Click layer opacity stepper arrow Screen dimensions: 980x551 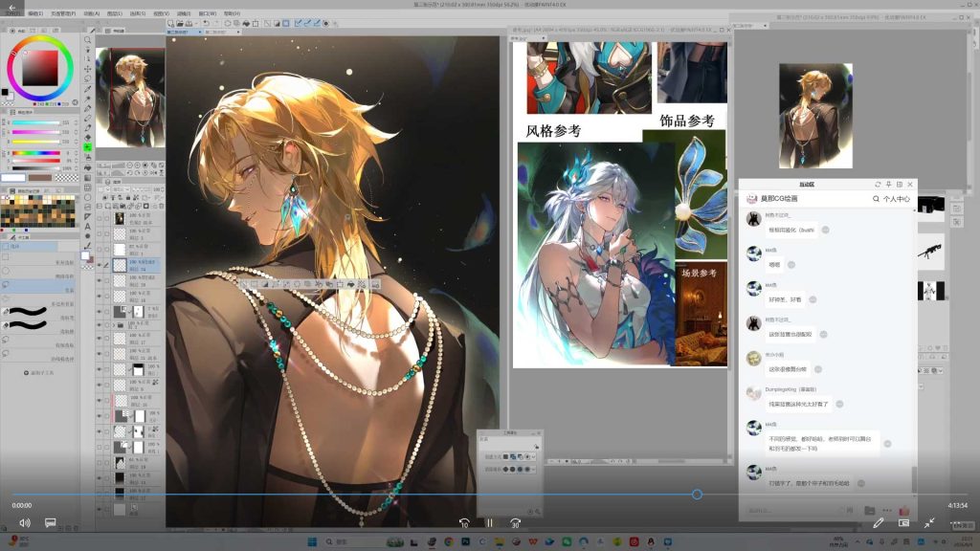[163, 189]
